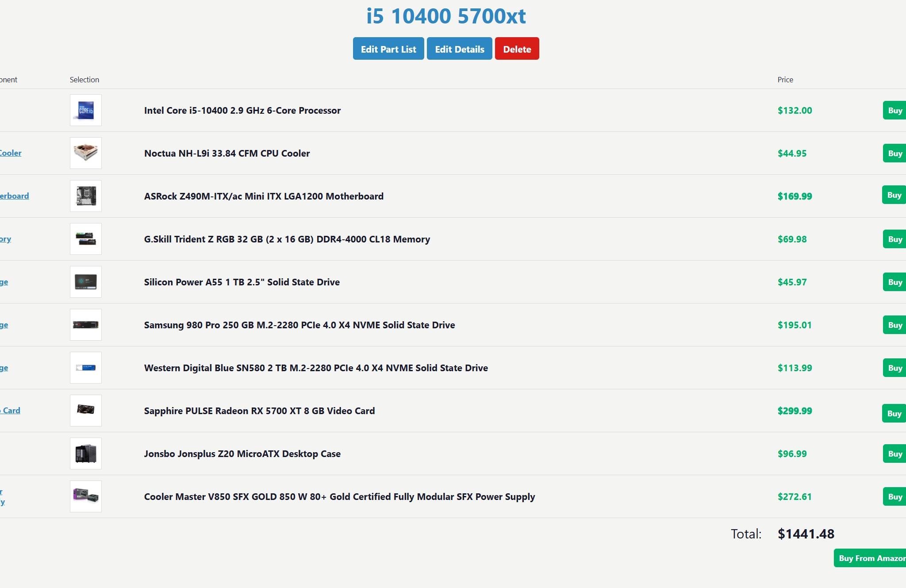906x588 pixels.
Task: Buy the Sapphire PULSE RX 5700 XT card
Action: pyautogui.click(x=894, y=413)
